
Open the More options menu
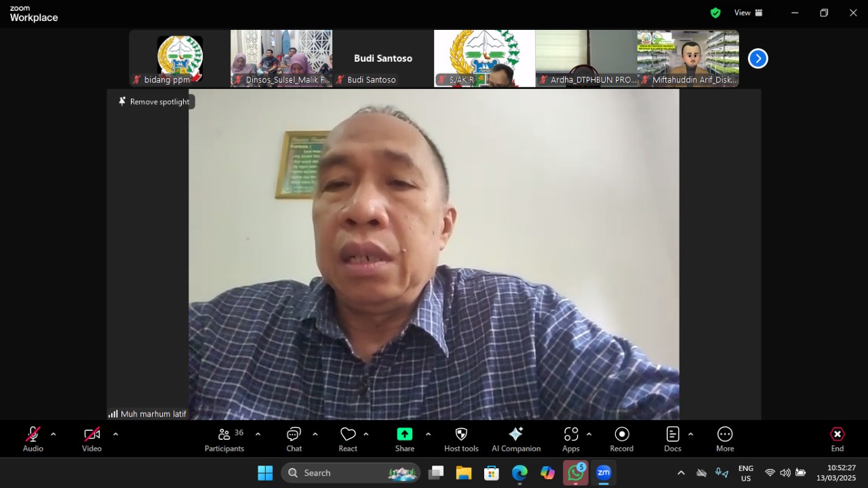coord(725,439)
